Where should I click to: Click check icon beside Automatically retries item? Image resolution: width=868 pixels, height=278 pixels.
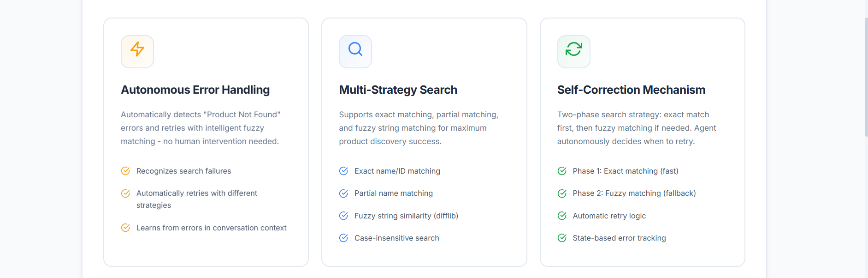[125, 193]
